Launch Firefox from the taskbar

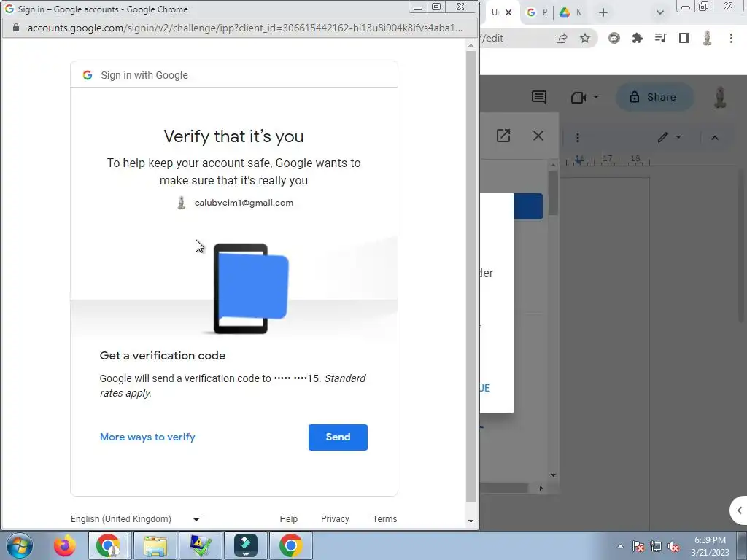[x=65, y=545]
